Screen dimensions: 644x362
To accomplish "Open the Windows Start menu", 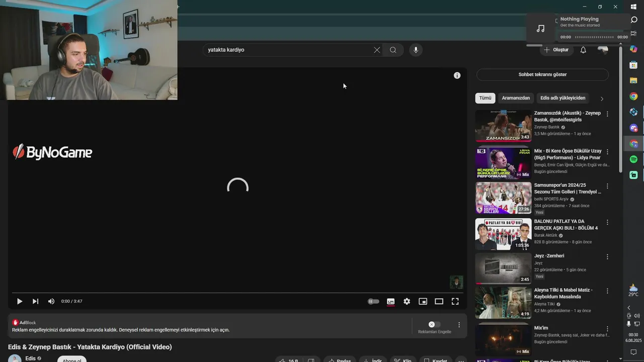I will coord(633,7).
